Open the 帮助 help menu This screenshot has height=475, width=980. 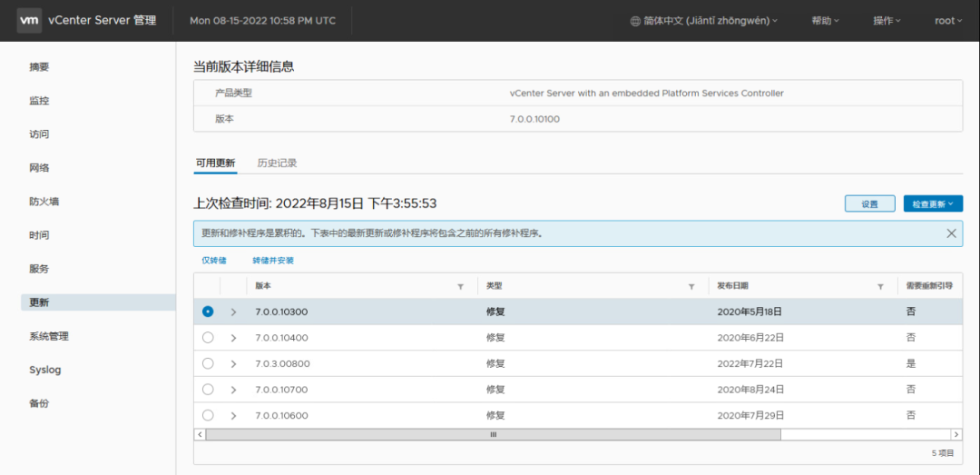[825, 21]
